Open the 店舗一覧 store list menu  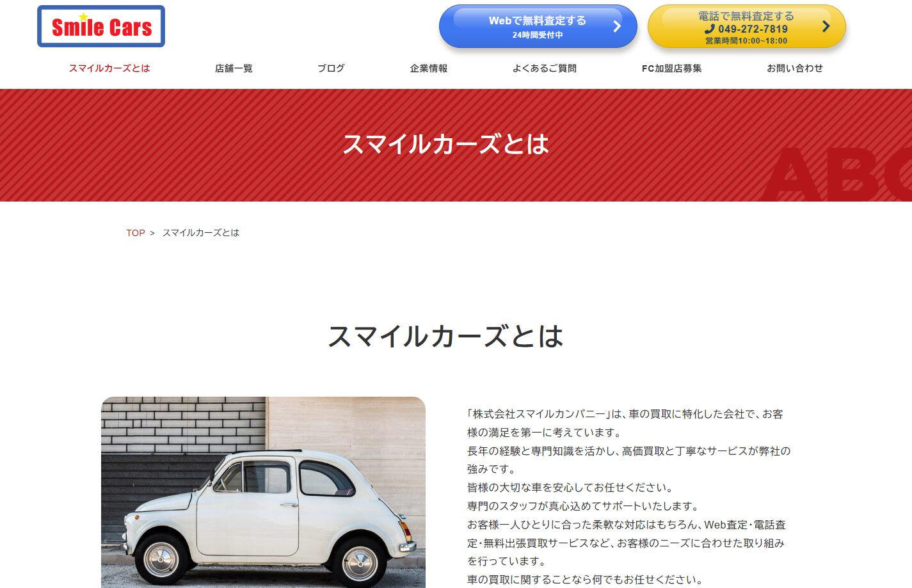[x=233, y=68]
